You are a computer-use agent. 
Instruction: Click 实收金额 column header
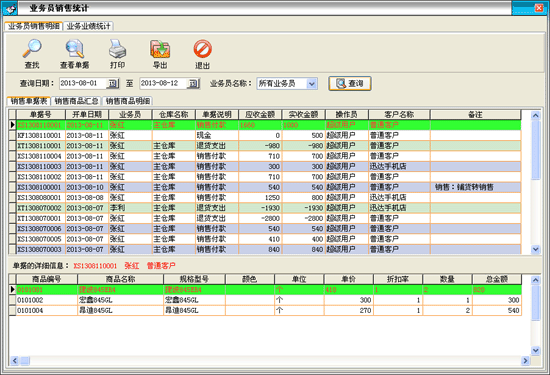303,114
